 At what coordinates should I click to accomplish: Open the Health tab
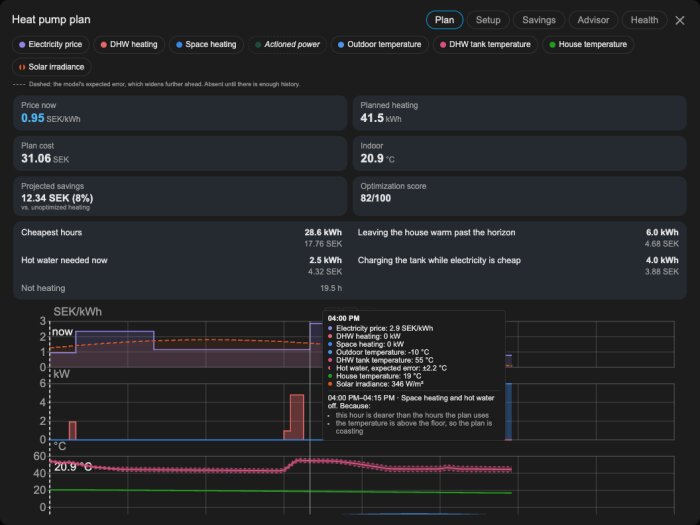coord(644,20)
